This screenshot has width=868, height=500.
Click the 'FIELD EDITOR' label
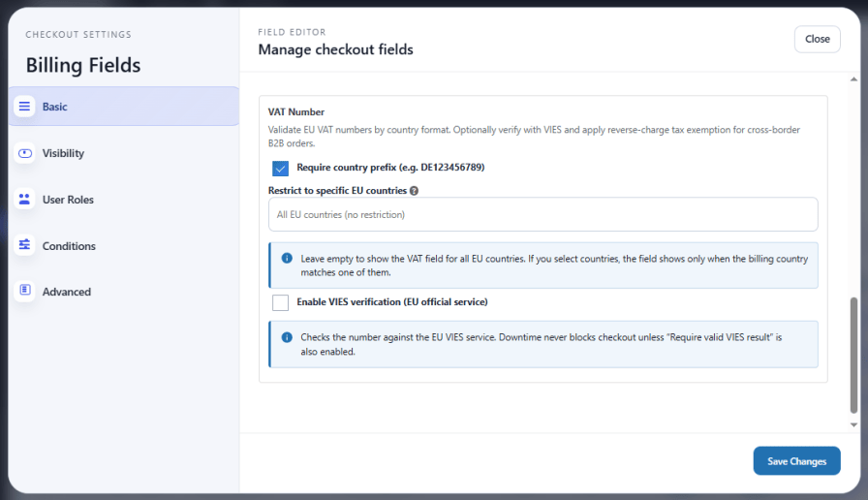(292, 32)
